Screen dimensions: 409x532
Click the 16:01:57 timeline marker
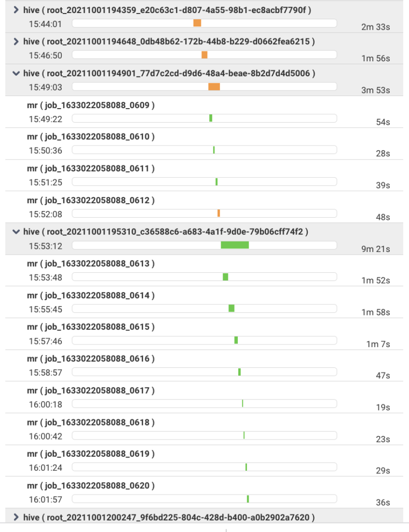(x=248, y=499)
